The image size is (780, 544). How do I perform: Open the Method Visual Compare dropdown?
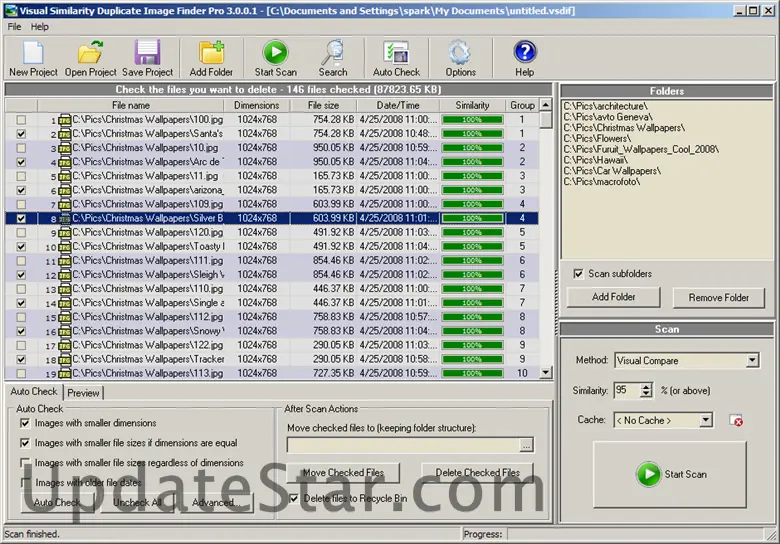click(x=752, y=361)
